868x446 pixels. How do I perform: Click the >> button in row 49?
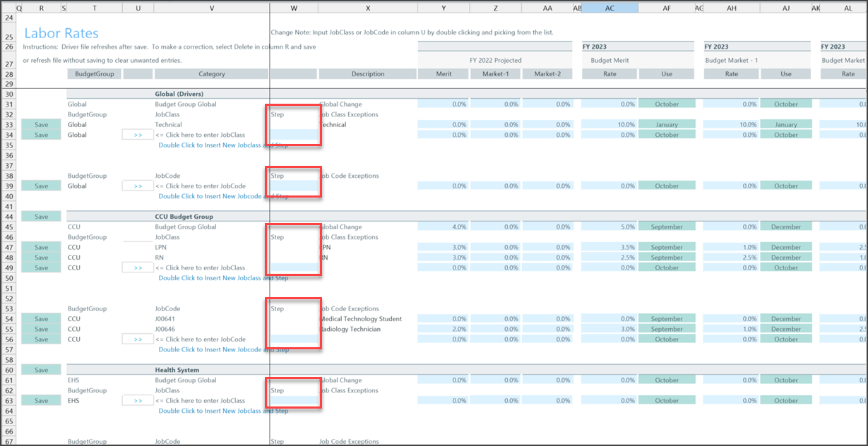138,268
